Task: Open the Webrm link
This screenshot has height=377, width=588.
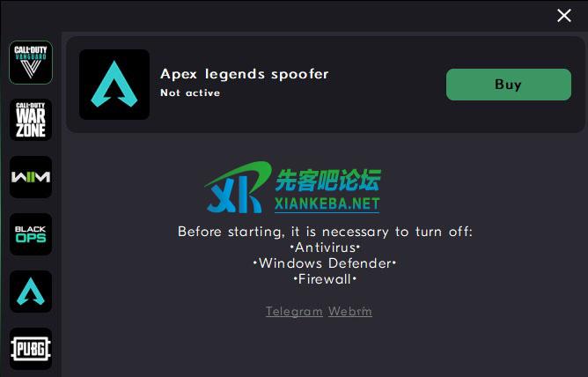Action: [x=350, y=311]
